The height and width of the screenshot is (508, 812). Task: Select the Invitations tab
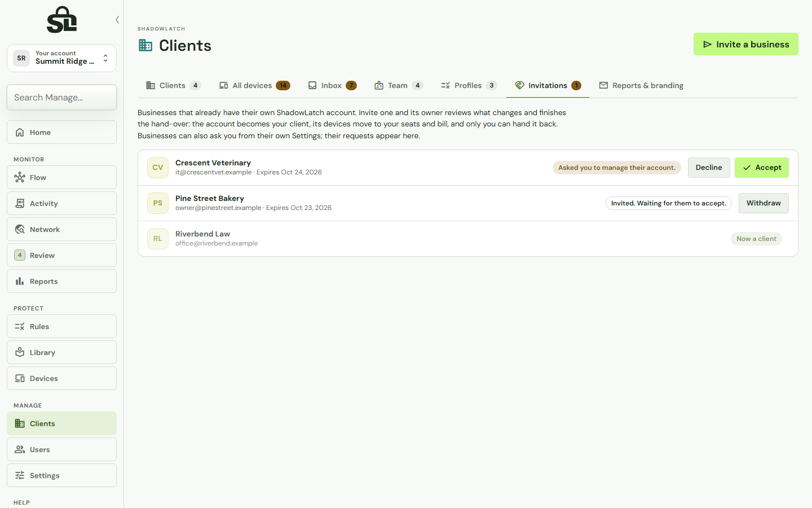click(x=548, y=85)
